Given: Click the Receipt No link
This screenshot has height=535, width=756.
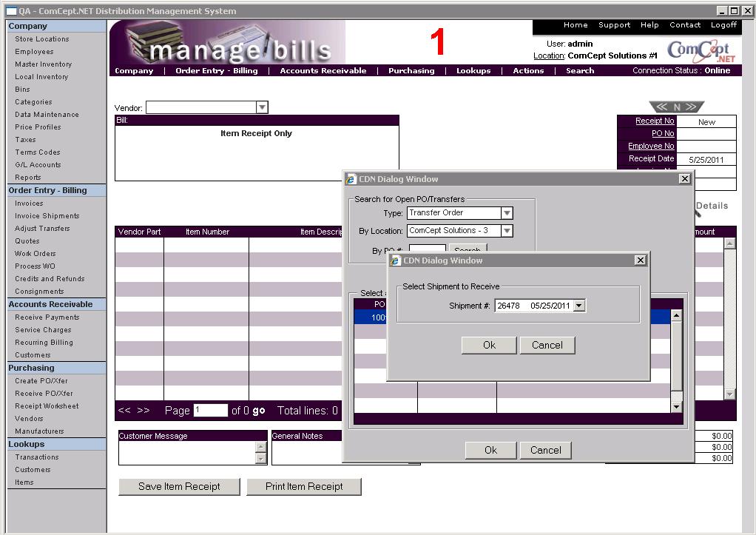Looking at the screenshot, I should tap(655, 121).
